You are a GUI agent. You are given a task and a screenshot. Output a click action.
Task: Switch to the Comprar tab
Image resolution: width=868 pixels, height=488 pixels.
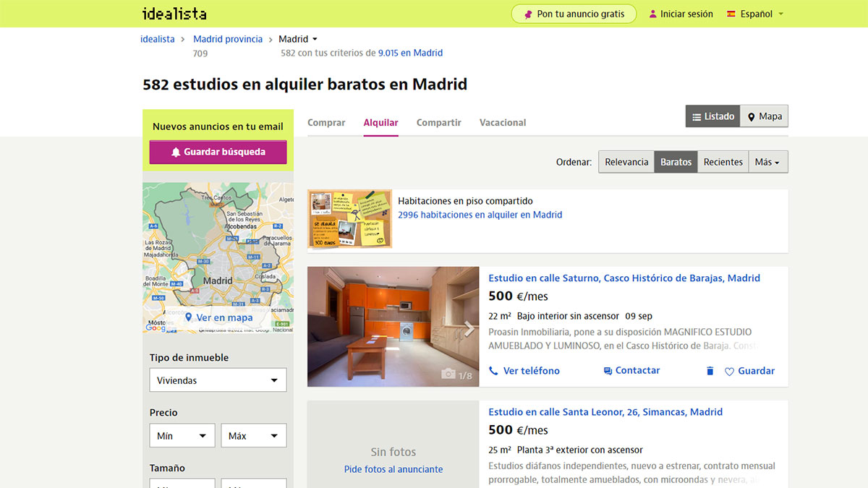(x=326, y=123)
